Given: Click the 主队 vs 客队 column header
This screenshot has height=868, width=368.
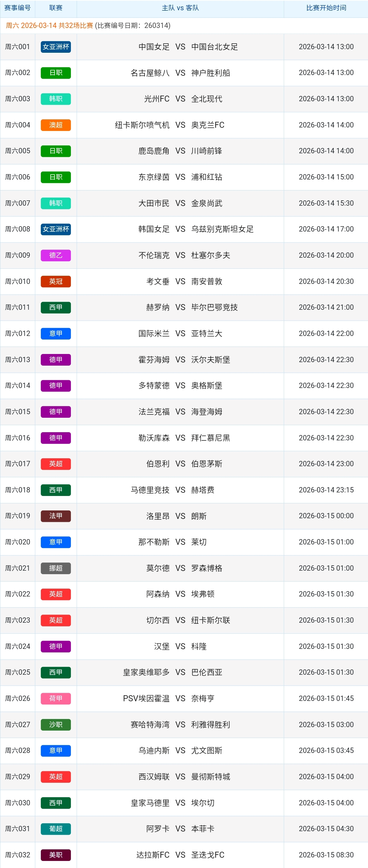Looking at the screenshot, I should [x=180, y=8].
